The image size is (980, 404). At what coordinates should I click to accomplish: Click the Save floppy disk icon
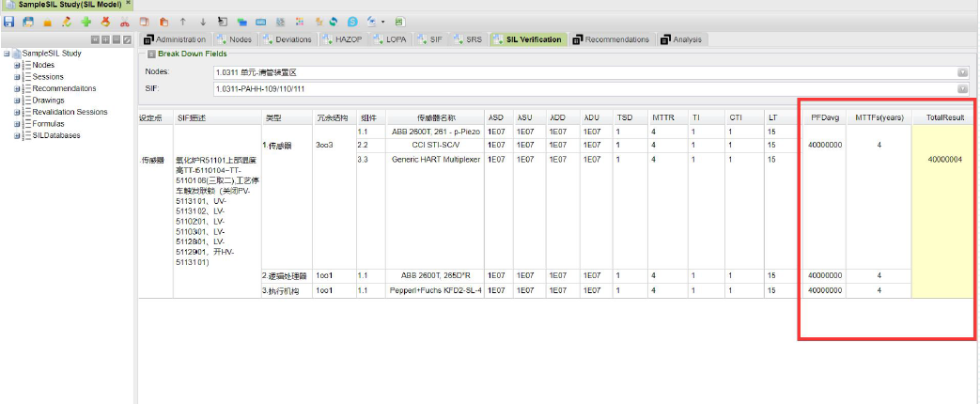[9, 21]
